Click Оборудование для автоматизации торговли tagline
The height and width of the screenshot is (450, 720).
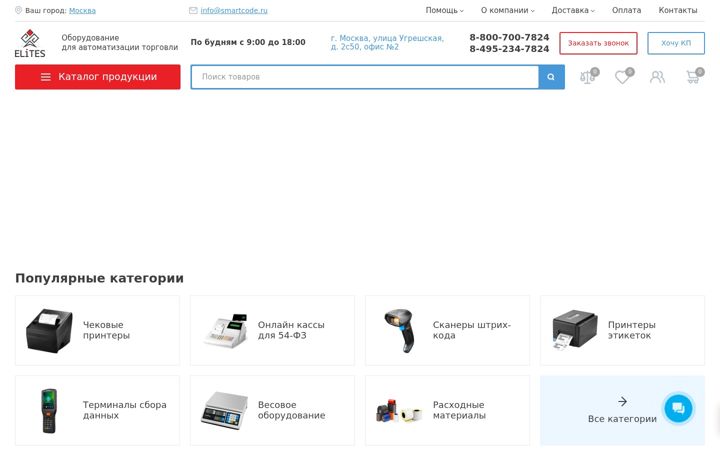pos(119,42)
